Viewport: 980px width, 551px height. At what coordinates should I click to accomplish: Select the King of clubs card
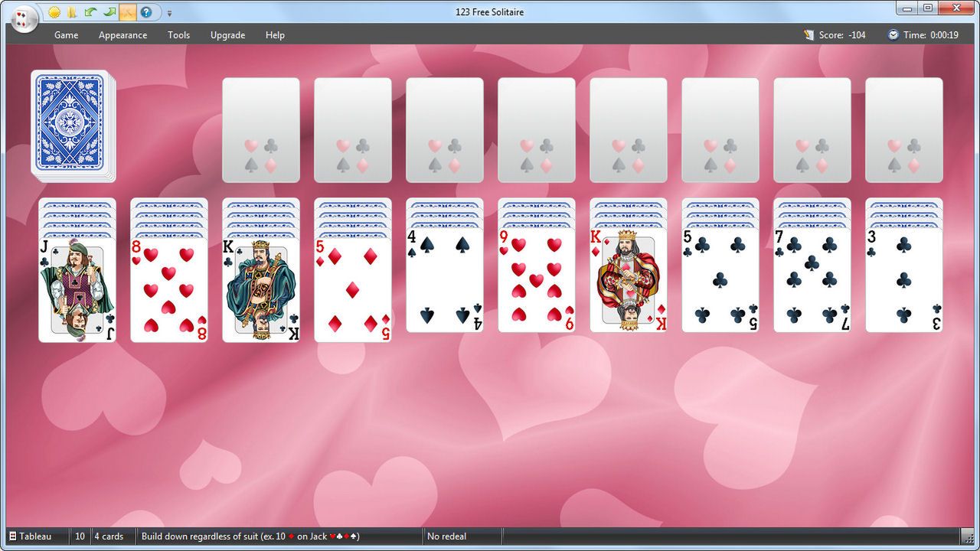point(261,289)
